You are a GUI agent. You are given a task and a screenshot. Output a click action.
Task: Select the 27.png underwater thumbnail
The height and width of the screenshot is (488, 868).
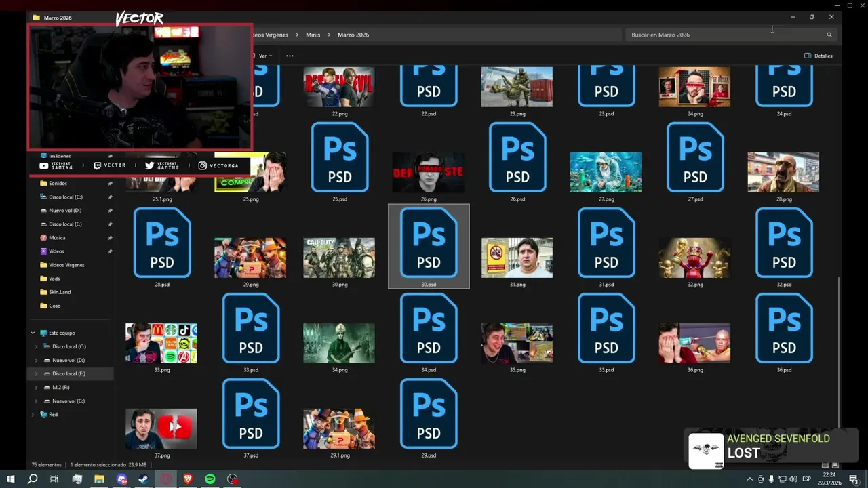[x=606, y=172]
